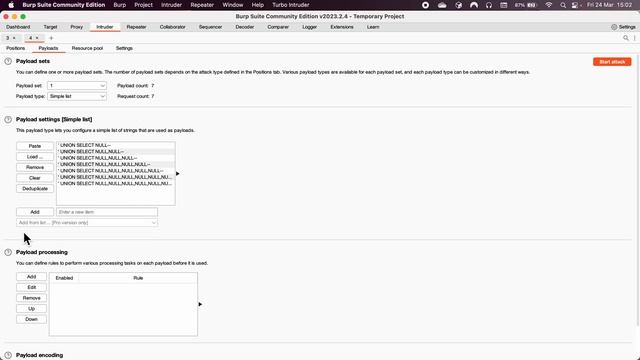The height and width of the screenshot is (360, 640).
Task: Click the Enabled column header
Action: point(64,278)
